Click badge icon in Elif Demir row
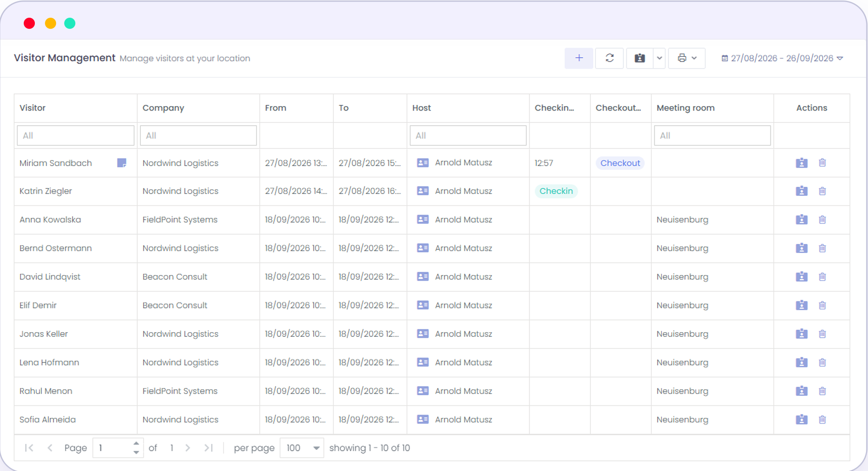The image size is (868, 471). (801, 305)
